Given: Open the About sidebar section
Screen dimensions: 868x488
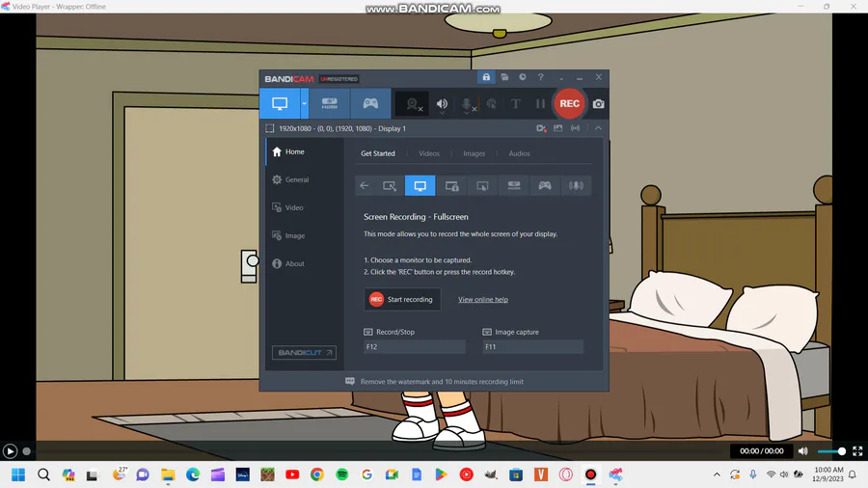Looking at the screenshot, I should (x=305, y=264).
